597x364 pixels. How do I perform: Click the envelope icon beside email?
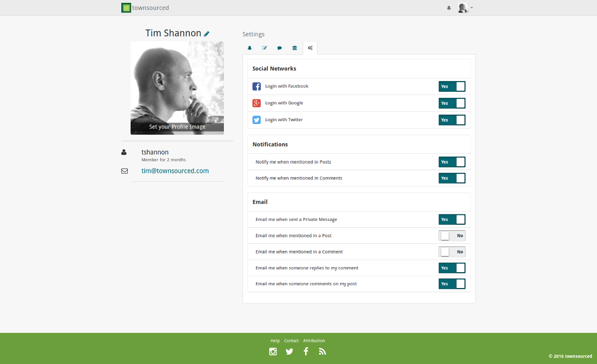coord(125,171)
